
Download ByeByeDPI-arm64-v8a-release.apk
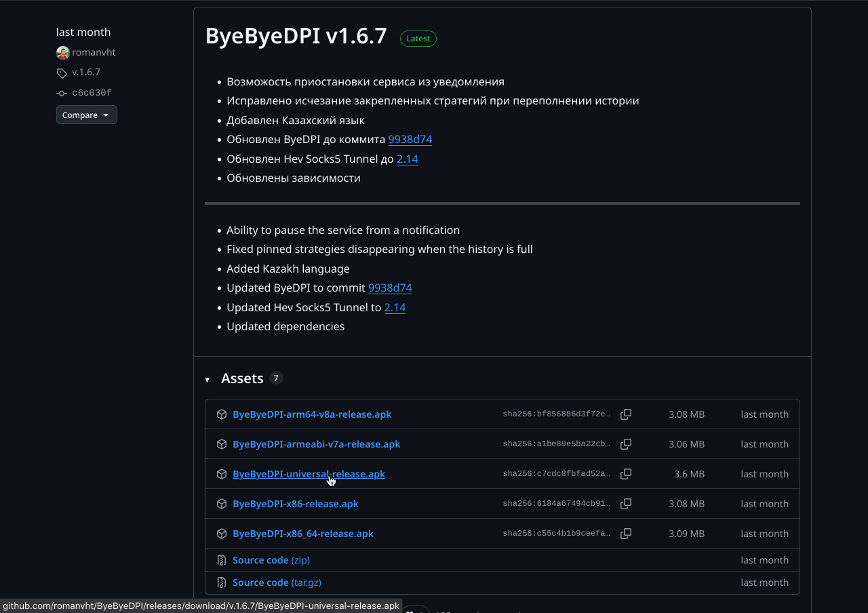[x=311, y=414]
